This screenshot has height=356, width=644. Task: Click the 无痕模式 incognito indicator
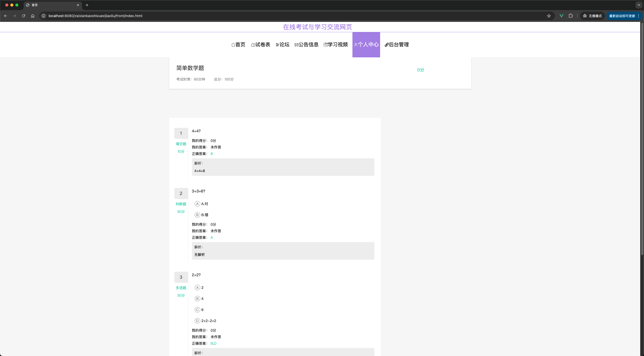(x=592, y=16)
